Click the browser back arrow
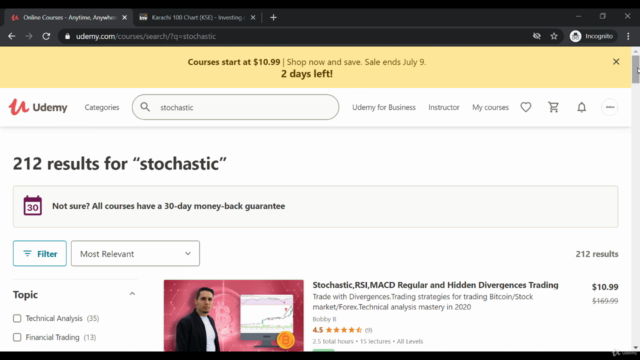This screenshot has width=640, height=360. coord(11,36)
